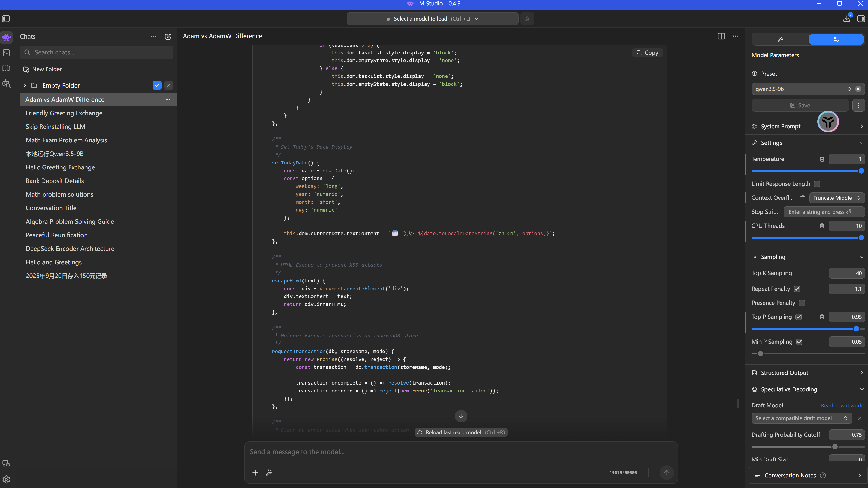The image size is (868, 488).
Task: Open the Read how it works link
Action: [842, 406]
